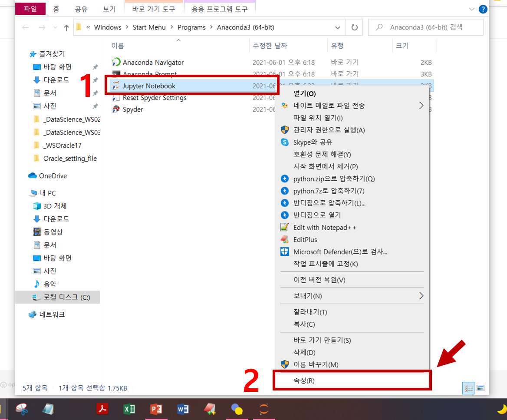The image size is (507, 420).
Task: Open the help question mark icon
Action: (483, 10)
